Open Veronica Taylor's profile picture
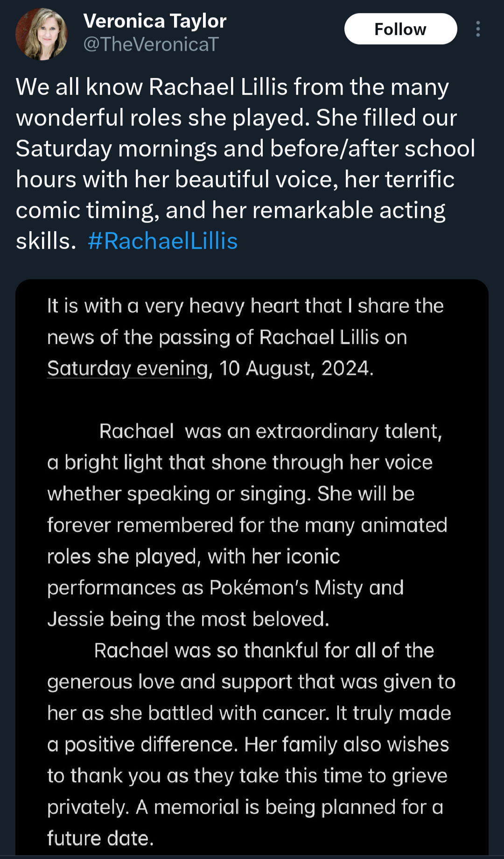 pos(42,34)
